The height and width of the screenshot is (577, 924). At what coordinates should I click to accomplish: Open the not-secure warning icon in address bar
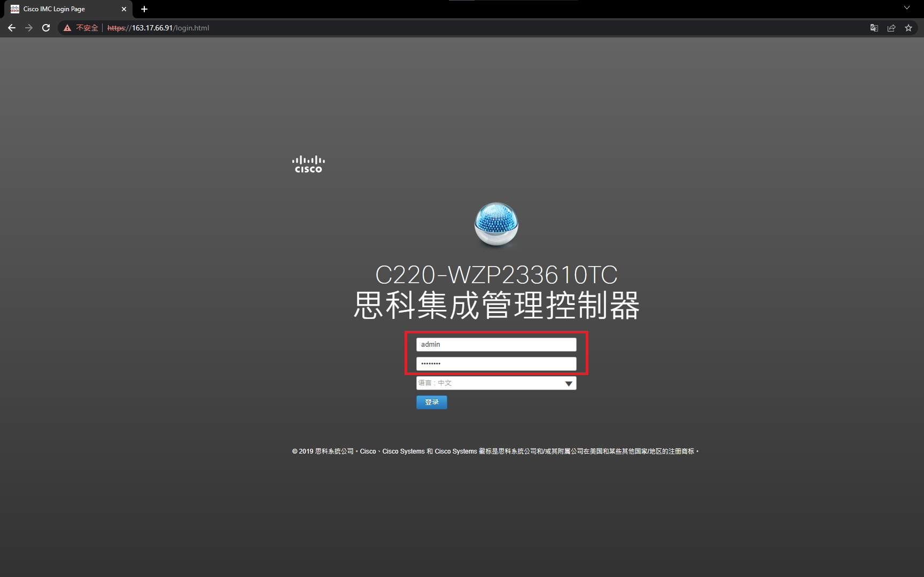tap(67, 28)
